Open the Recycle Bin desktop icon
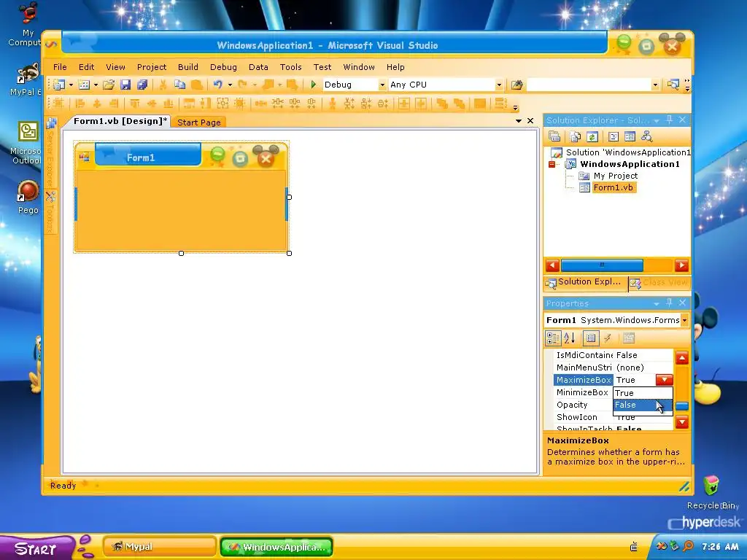This screenshot has width=747, height=560. (712, 492)
